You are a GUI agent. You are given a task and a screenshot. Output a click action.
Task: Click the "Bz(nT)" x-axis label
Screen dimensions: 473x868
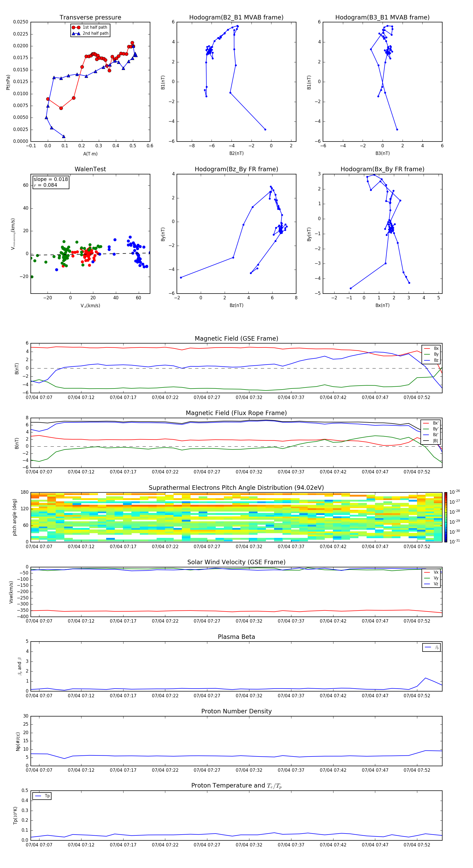tap(236, 305)
